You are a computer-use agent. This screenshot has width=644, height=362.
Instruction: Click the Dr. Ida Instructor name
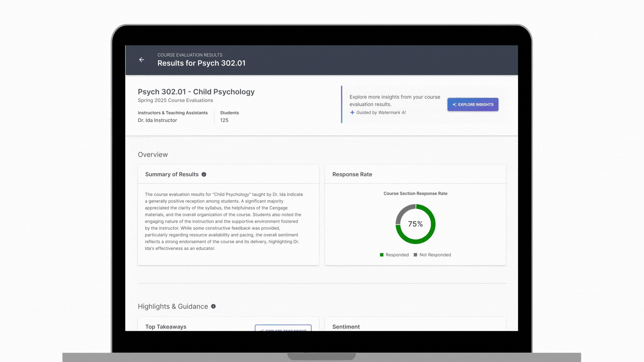pyautogui.click(x=157, y=120)
